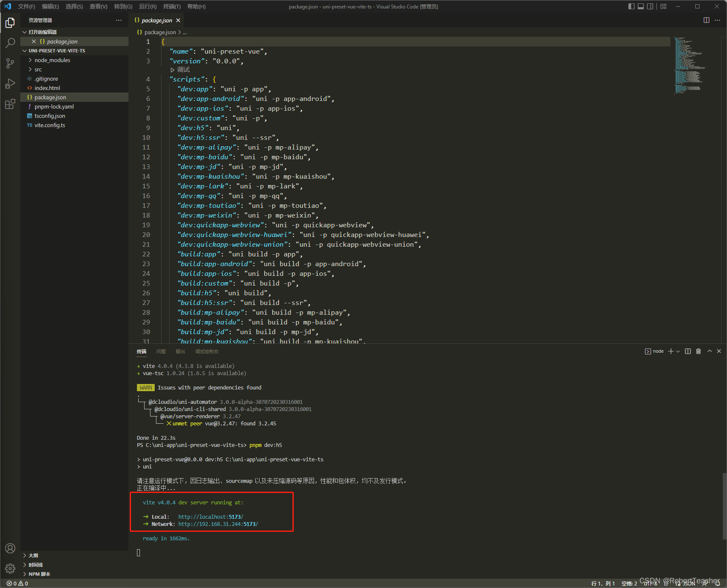Toggle primary sidebar layout icon

[631, 6]
